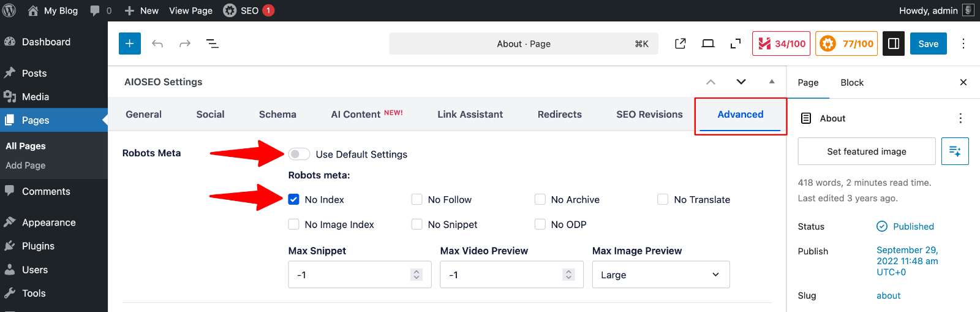Move AIOSEO Settings panel down with chevron
The height and width of the screenshot is (312, 980).
741,82
